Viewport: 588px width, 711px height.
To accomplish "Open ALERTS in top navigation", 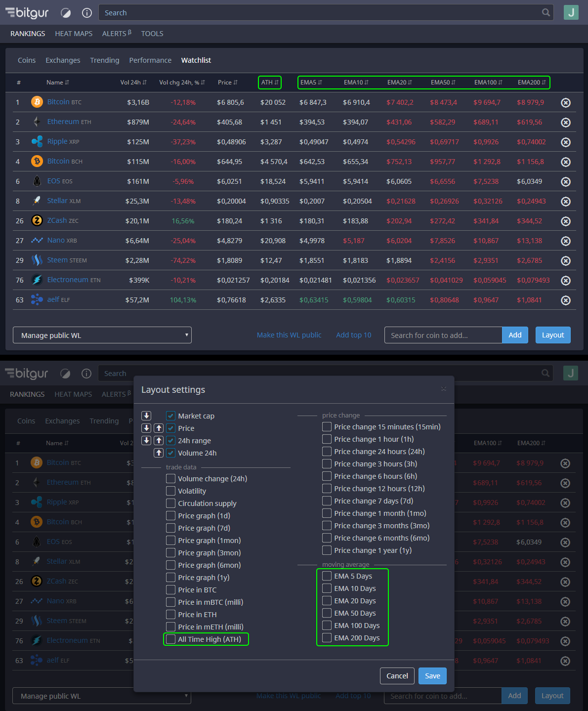I will click(117, 34).
